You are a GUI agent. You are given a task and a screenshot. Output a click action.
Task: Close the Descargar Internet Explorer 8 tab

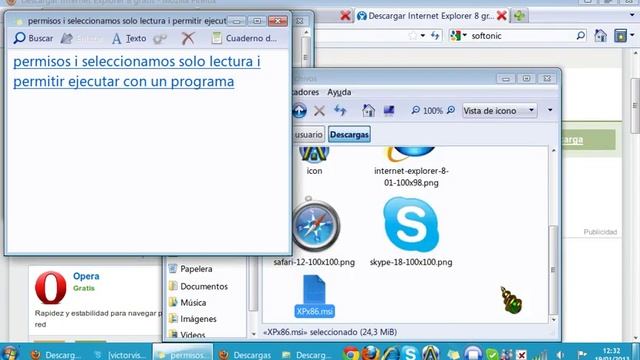pyautogui.click(x=502, y=16)
